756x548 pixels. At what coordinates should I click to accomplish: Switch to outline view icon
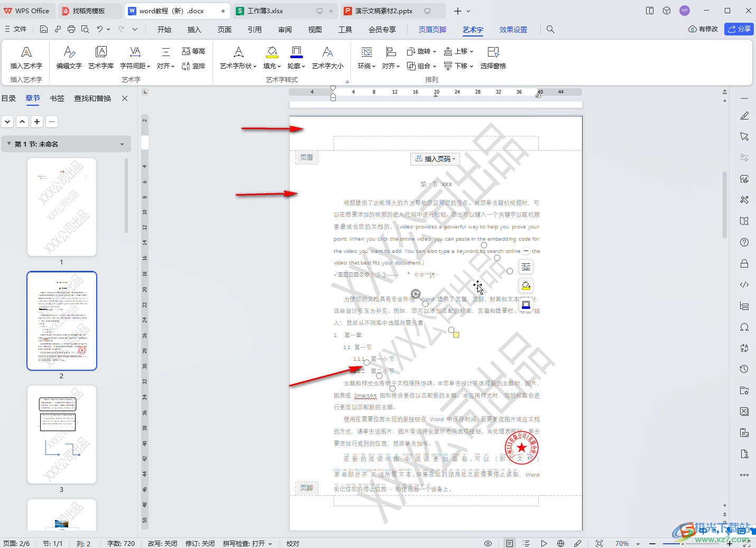pyautogui.click(x=526, y=543)
